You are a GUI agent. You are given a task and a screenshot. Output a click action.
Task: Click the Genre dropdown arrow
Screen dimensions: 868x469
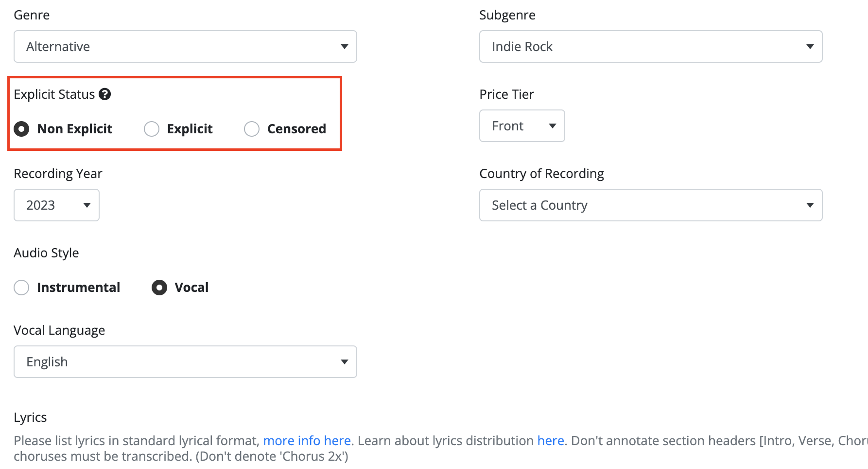tap(345, 47)
